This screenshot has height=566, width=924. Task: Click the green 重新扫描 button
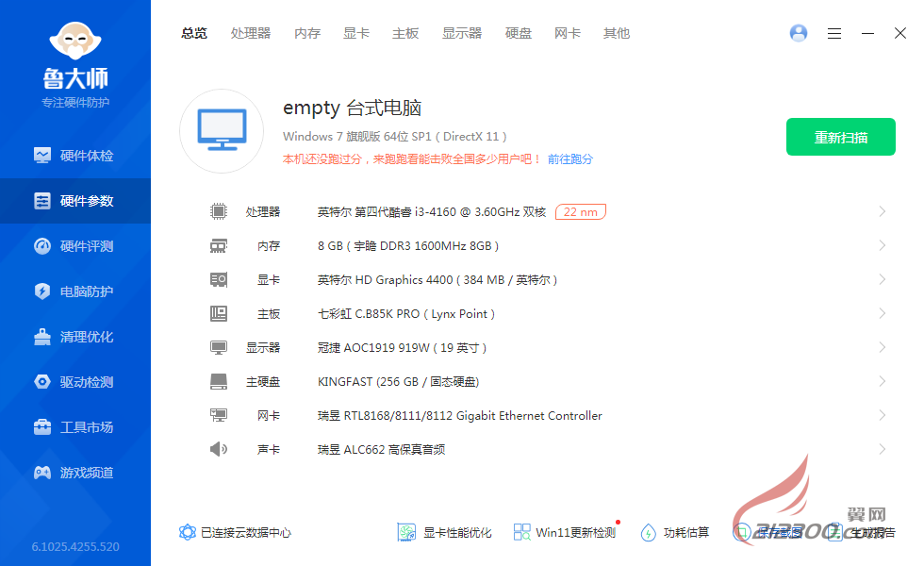point(841,137)
